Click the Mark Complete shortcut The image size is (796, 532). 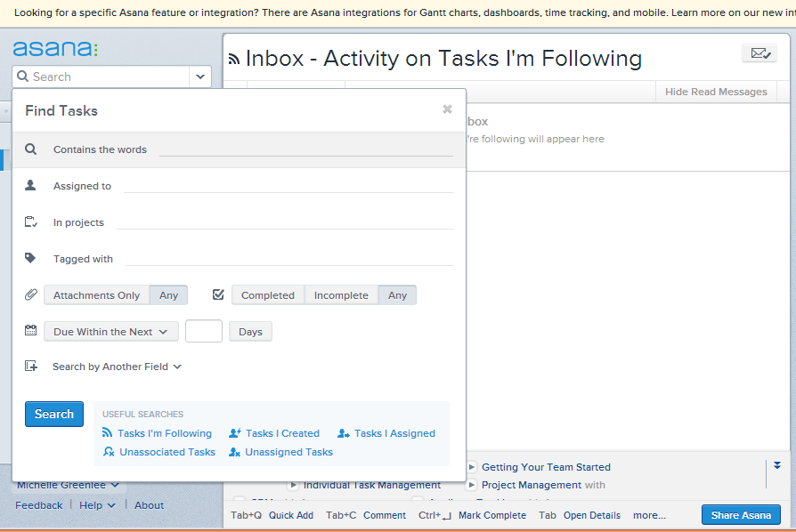point(492,515)
